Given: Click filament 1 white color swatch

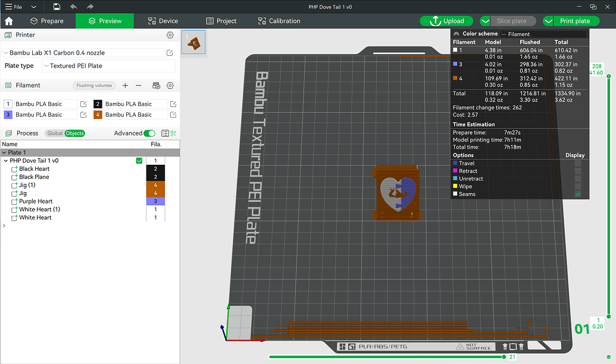Looking at the screenshot, I should (8, 104).
